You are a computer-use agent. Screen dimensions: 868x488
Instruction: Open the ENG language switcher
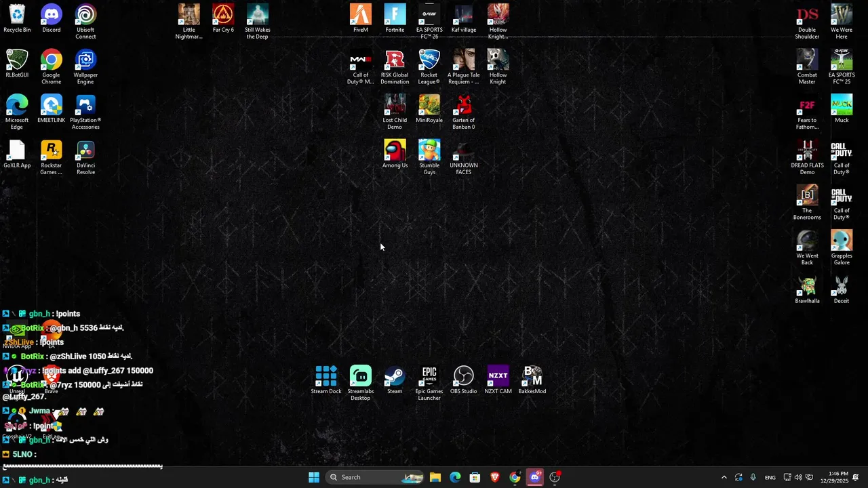click(x=770, y=477)
